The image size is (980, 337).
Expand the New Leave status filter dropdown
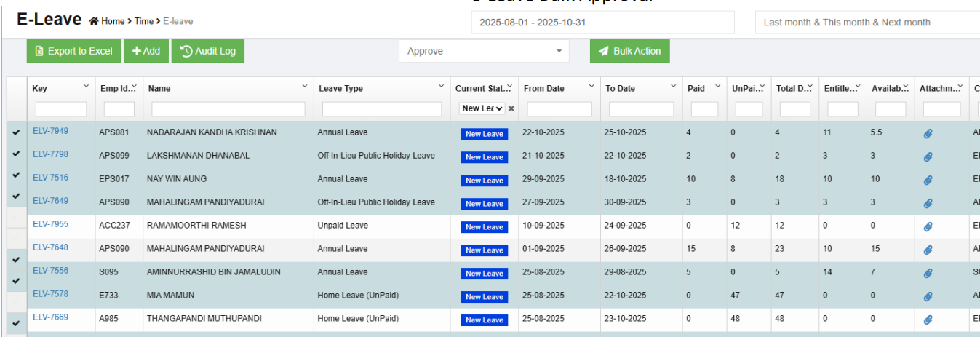[x=482, y=108]
